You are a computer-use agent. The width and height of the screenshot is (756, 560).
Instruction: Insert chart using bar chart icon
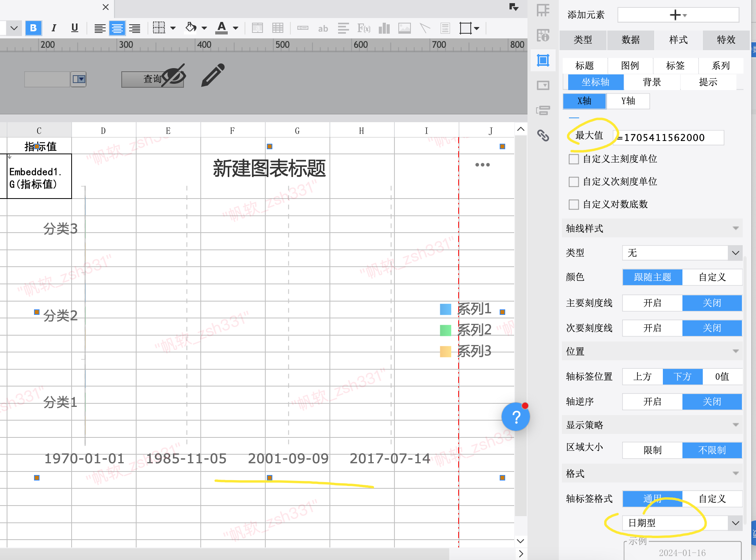384,28
